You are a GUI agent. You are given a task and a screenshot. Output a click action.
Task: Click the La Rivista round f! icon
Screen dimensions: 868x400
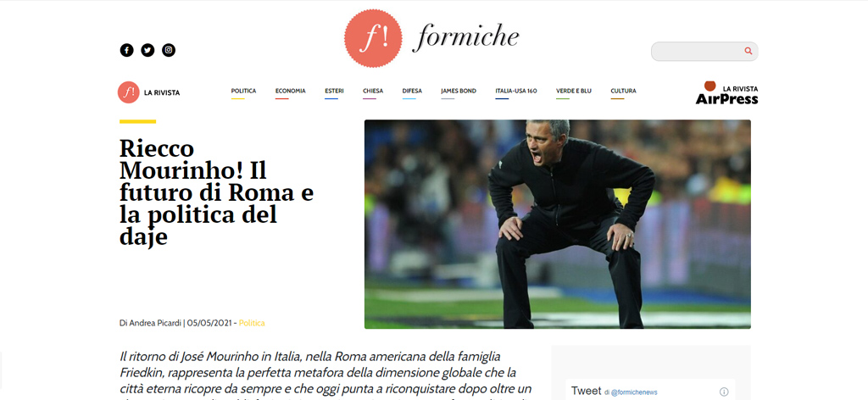(129, 92)
